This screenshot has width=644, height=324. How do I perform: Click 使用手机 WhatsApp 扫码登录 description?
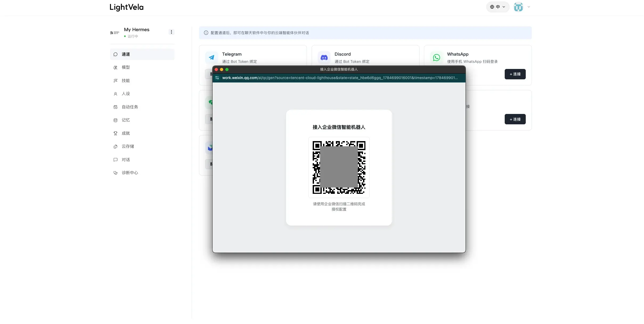tap(472, 61)
